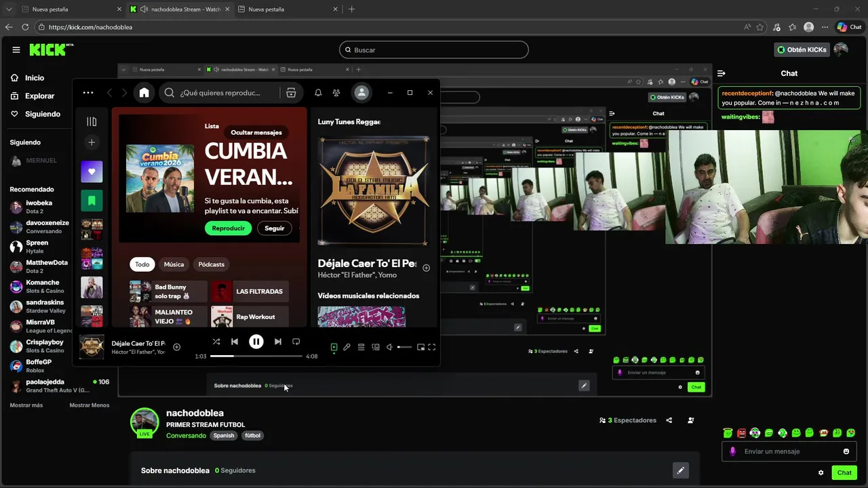Skip to next track in Spotify
868x488 pixels.
pyautogui.click(x=278, y=342)
